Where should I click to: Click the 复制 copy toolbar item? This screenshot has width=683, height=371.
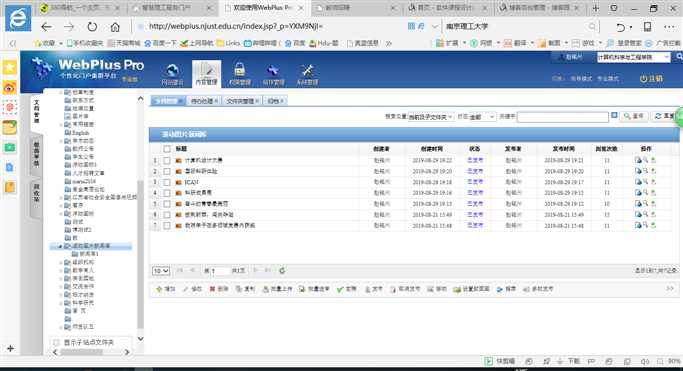tap(245, 289)
